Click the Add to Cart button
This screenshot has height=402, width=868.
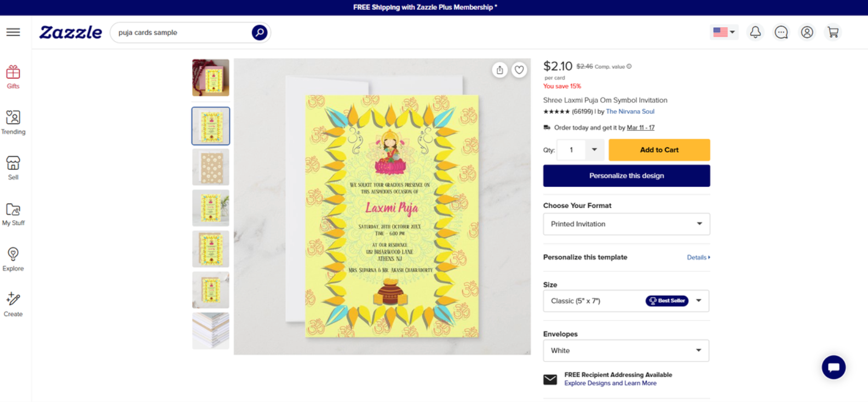point(659,150)
